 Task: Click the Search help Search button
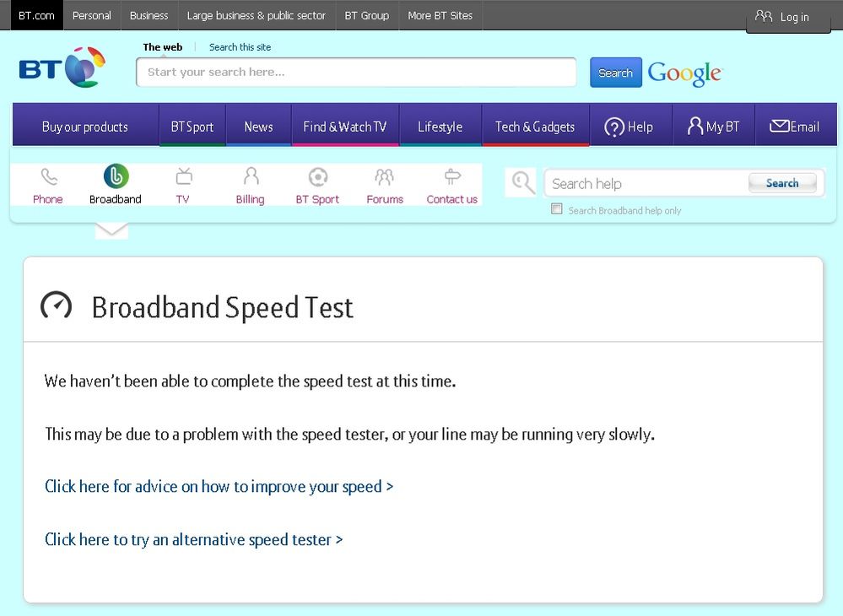[x=783, y=183]
